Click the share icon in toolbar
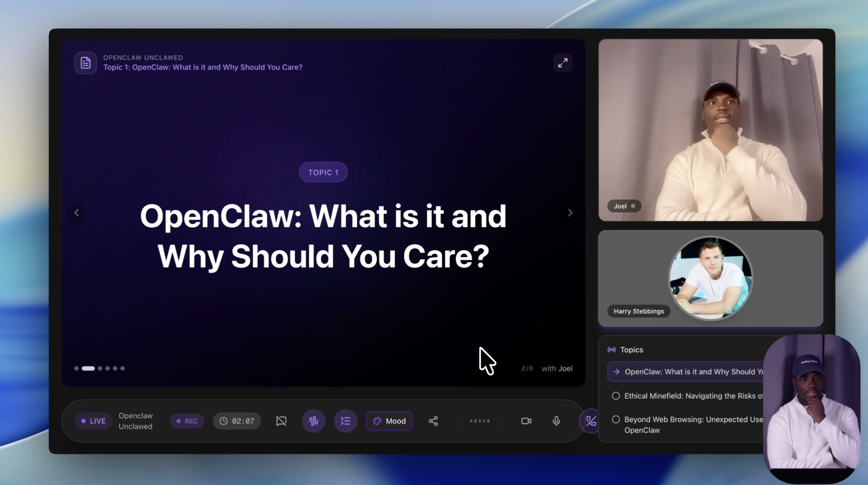The image size is (868, 485). pyautogui.click(x=433, y=421)
